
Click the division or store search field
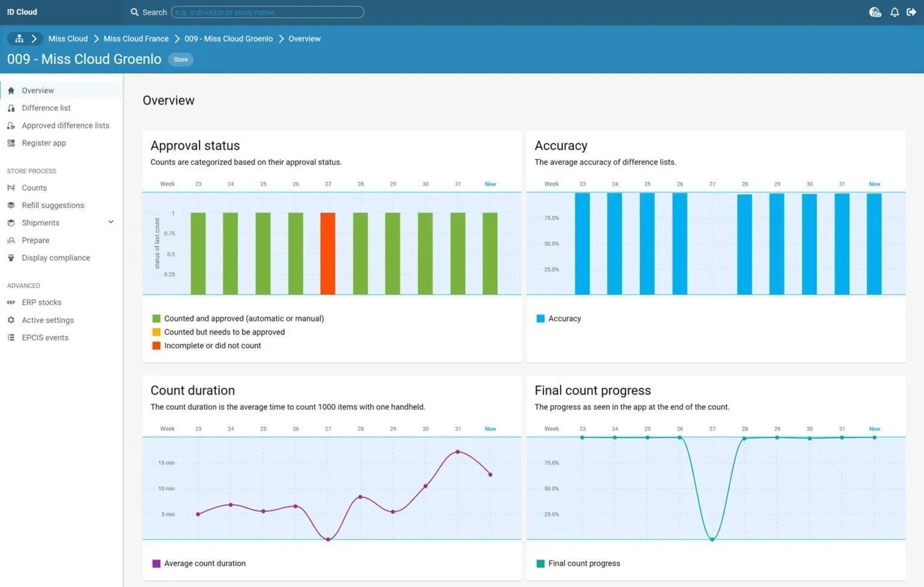click(267, 12)
